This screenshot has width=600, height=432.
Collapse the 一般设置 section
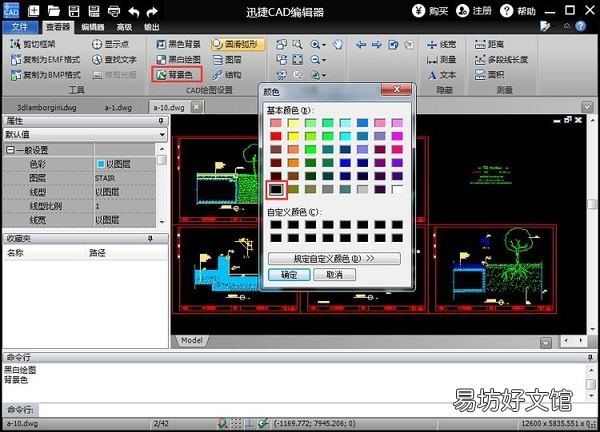[10, 150]
